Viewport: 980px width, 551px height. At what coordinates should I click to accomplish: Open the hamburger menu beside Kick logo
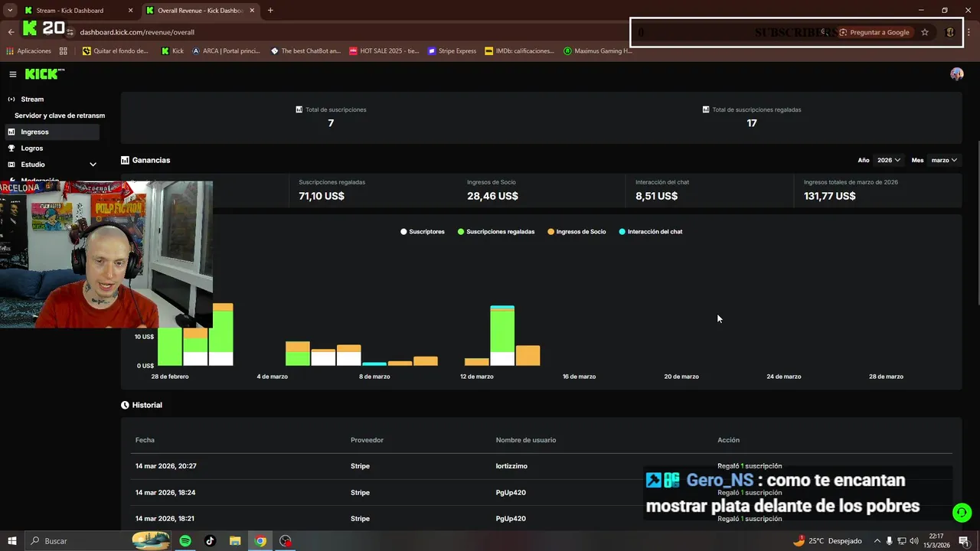pos(13,74)
